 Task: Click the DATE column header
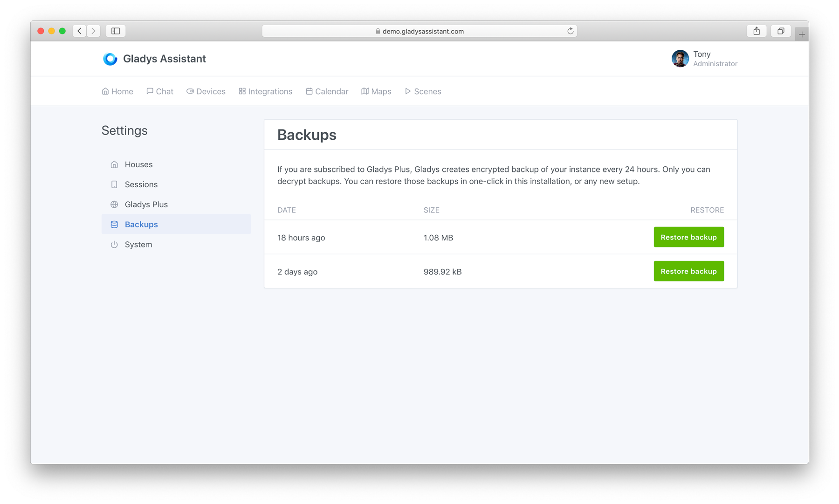point(287,210)
